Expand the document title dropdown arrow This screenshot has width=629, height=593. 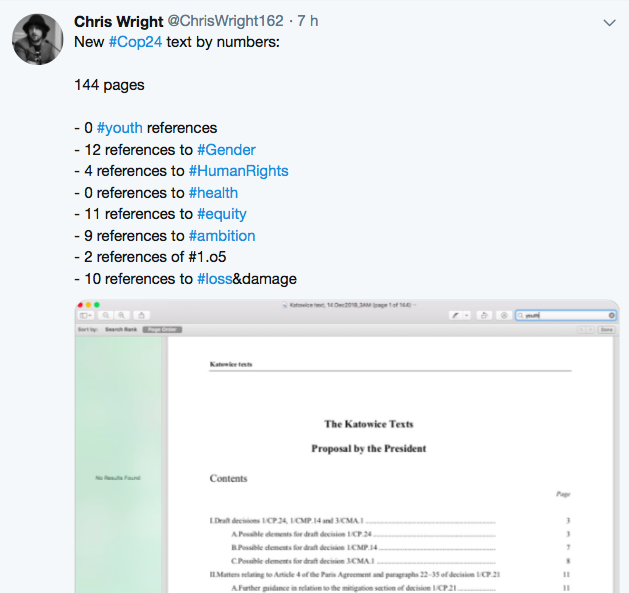coord(415,305)
